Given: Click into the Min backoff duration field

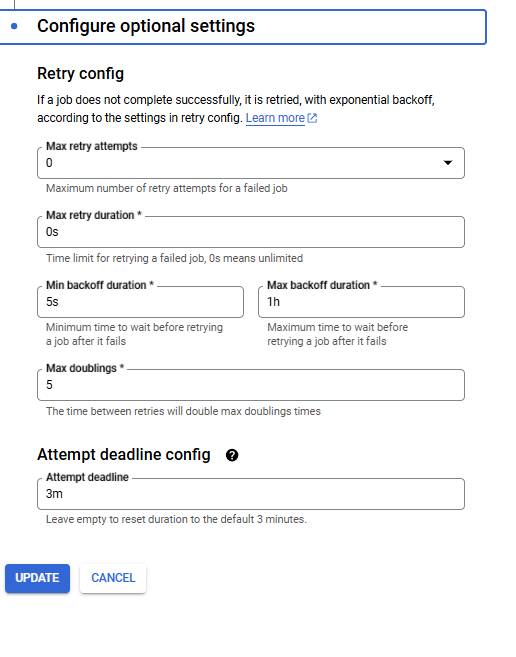Looking at the screenshot, I should 140,302.
